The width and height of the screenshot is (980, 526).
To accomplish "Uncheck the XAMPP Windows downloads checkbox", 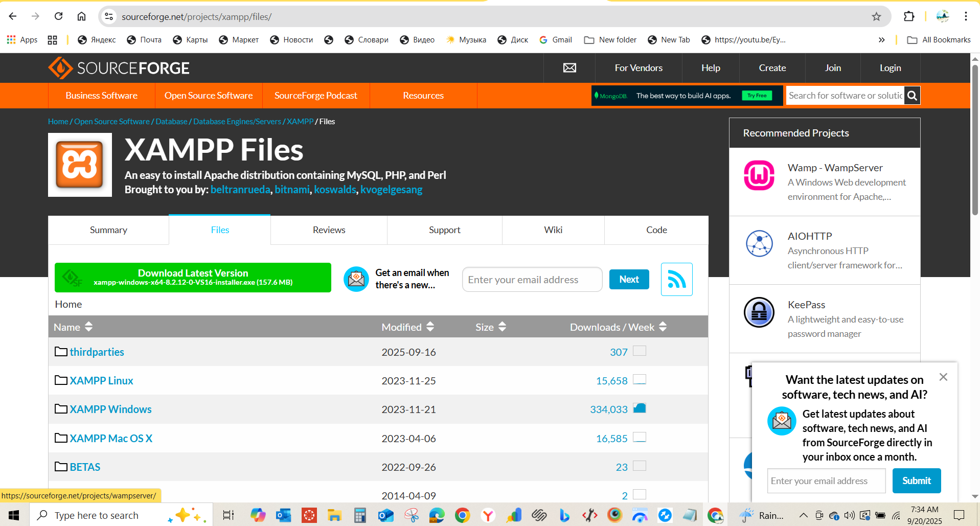I will [640, 408].
